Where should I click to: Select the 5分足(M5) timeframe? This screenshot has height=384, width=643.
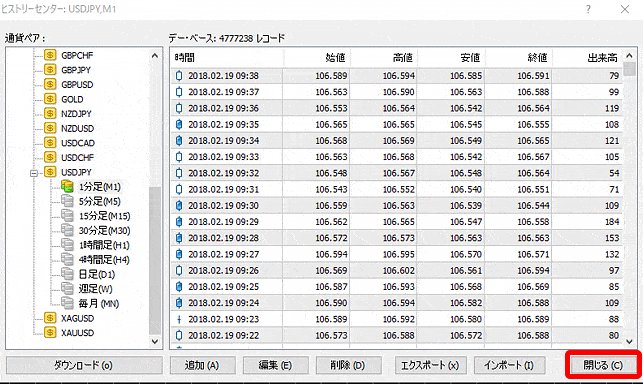[100, 201]
